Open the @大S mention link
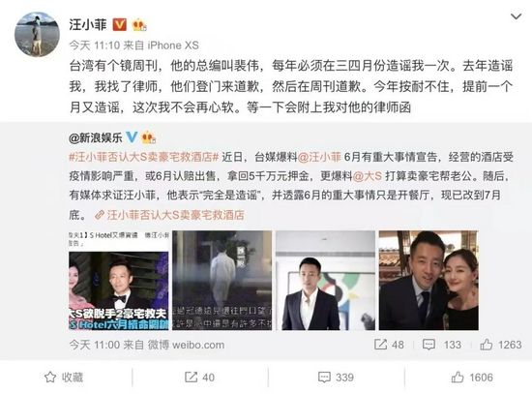Image resolution: width=532 pixels, height=394 pixels. (x=368, y=176)
